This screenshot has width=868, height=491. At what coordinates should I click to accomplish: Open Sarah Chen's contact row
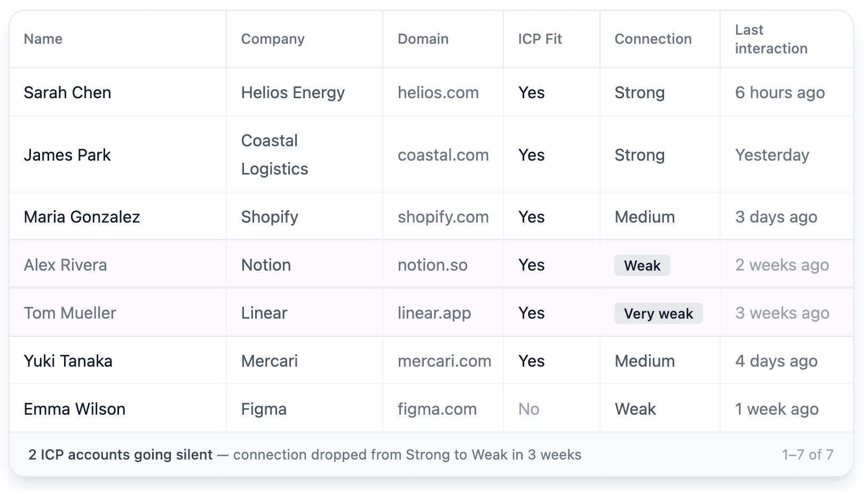[68, 92]
